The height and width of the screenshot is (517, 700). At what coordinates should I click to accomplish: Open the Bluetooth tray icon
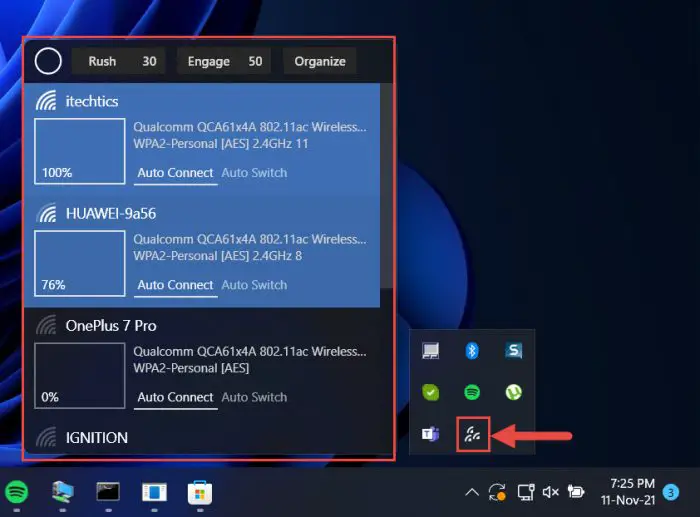point(472,351)
